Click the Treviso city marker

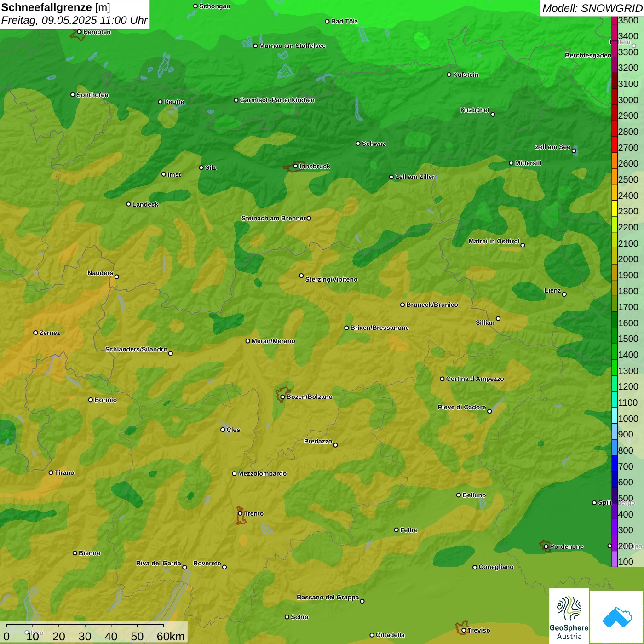[464, 630]
